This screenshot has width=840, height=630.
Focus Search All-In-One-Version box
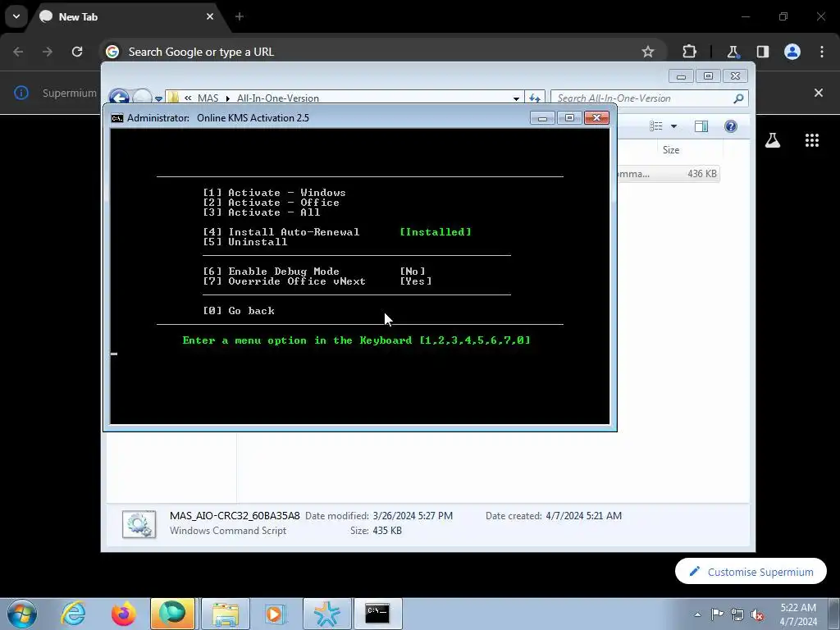(643, 98)
